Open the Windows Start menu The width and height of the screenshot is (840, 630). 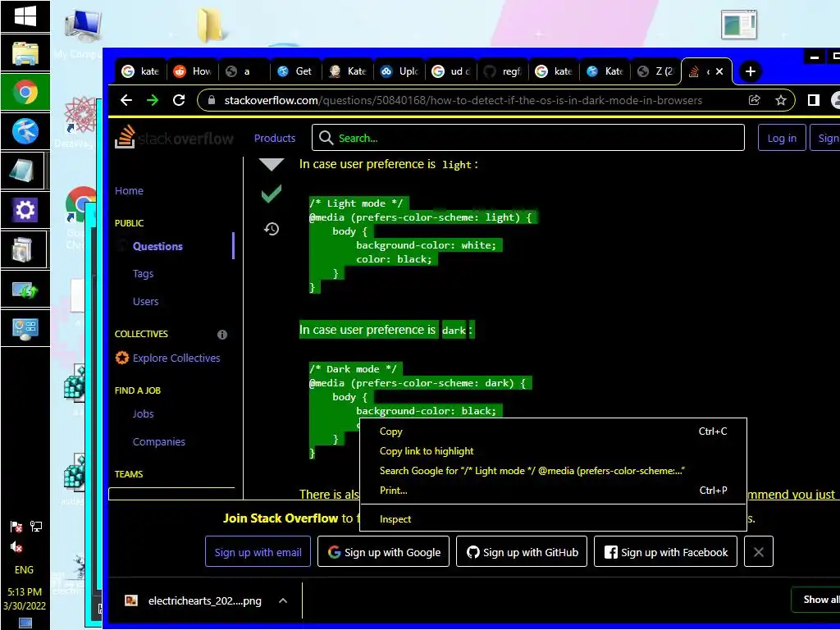pyautogui.click(x=25, y=16)
